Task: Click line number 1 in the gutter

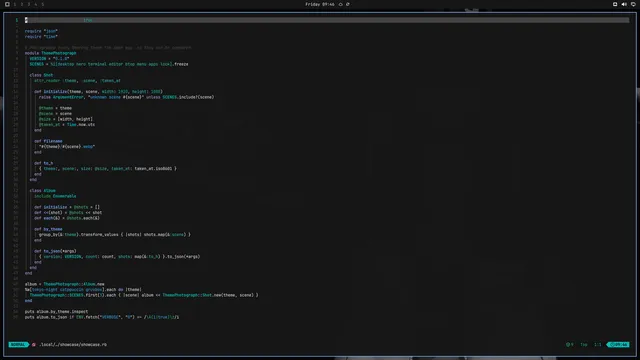Action: coord(17,20)
